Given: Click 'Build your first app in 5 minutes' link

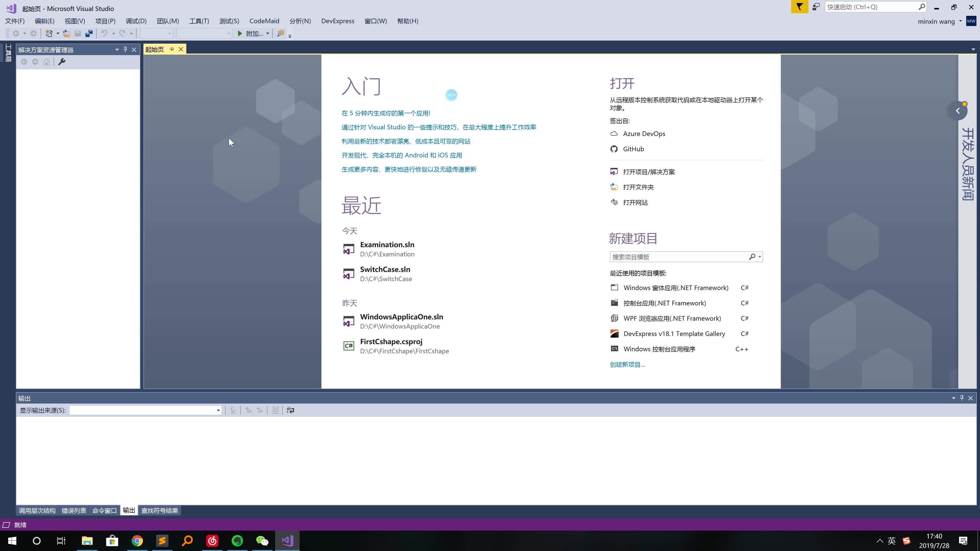Looking at the screenshot, I should [386, 113].
